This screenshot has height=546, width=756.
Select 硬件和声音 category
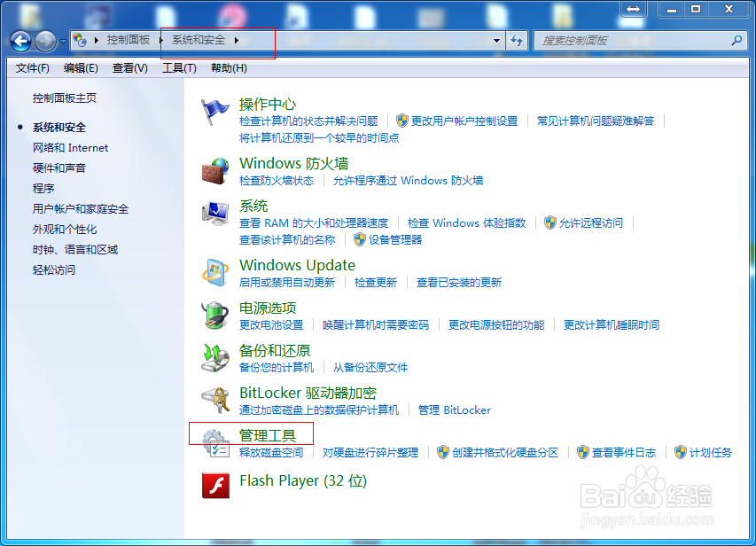tap(58, 168)
